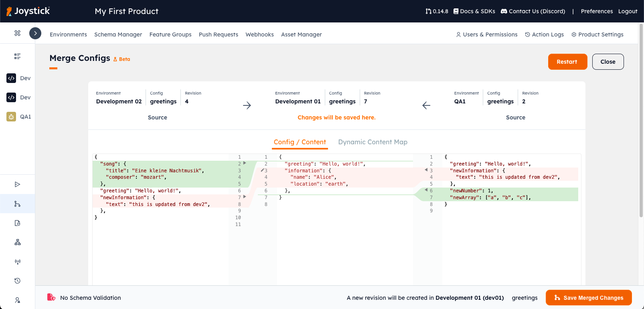Expand the sidebar with the chevron button
Image resolution: width=644 pixels, height=309 pixels.
(35, 33)
